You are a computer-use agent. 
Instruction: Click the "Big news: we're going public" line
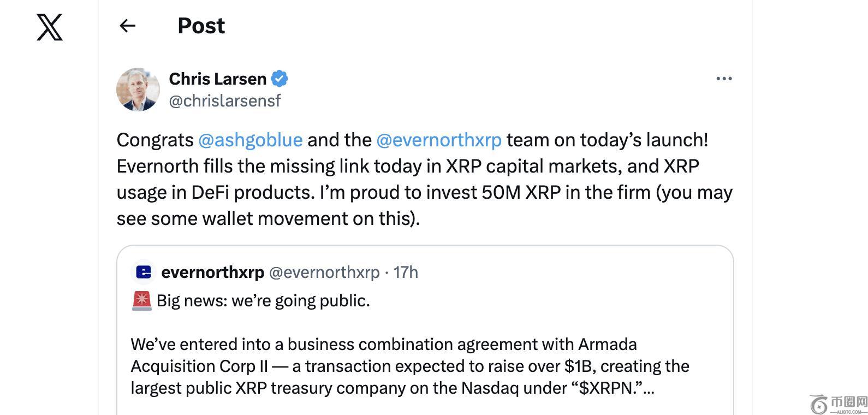click(x=263, y=301)
